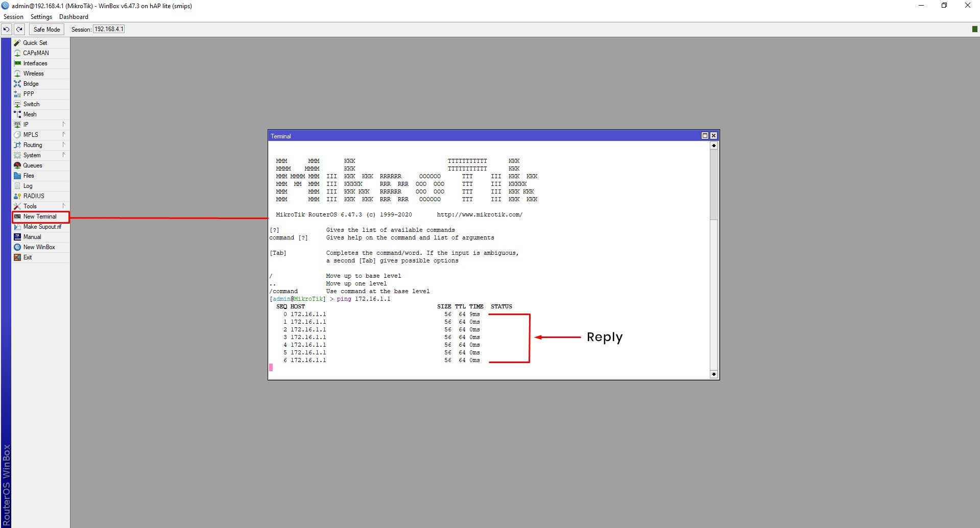The height and width of the screenshot is (528, 980).
Task: Click the HOST column header text
Action: pyautogui.click(x=298, y=307)
